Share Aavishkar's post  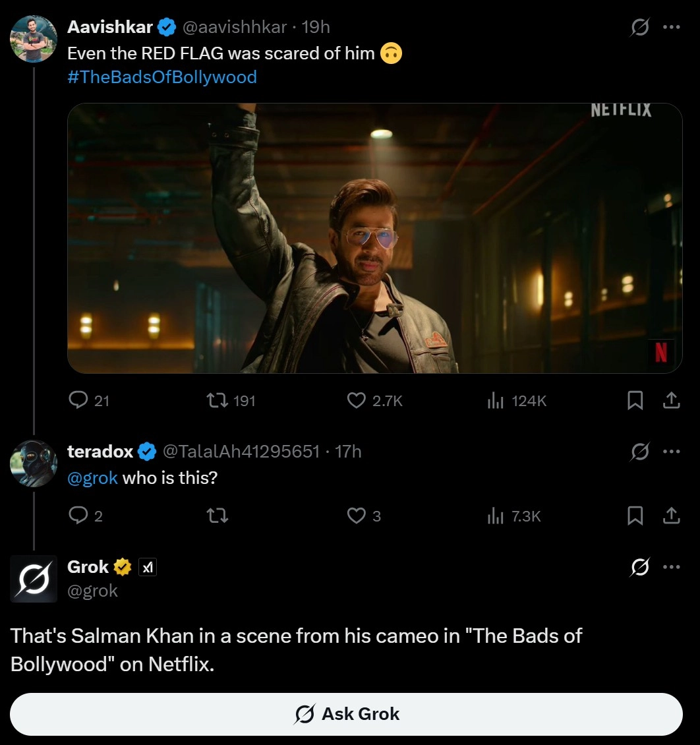[x=671, y=400]
